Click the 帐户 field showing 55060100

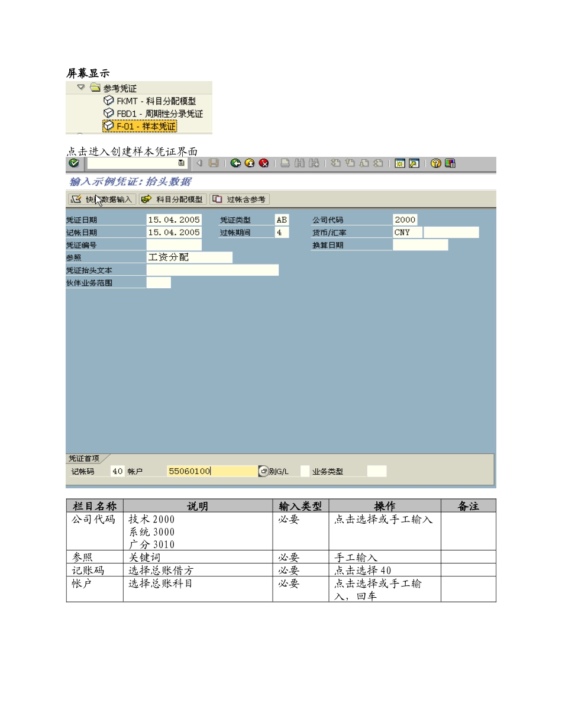(212, 472)
